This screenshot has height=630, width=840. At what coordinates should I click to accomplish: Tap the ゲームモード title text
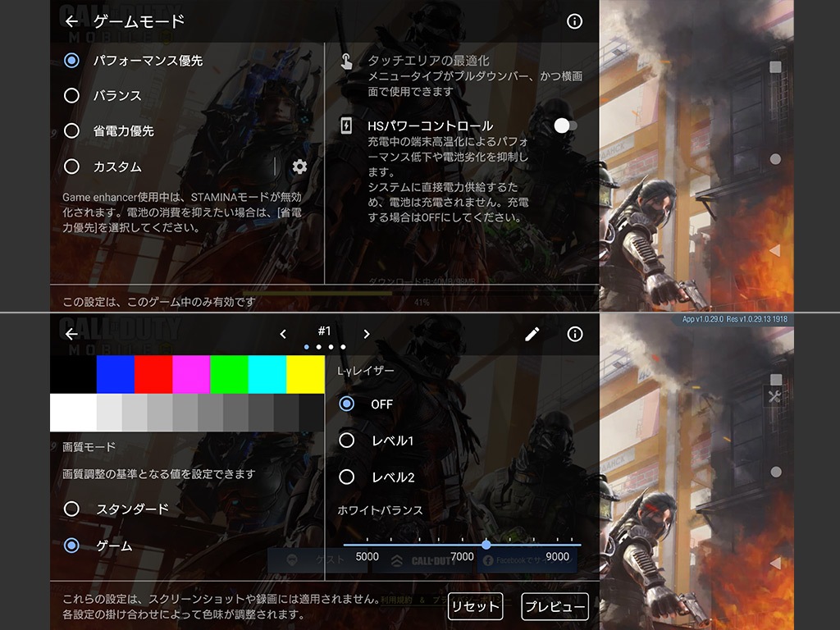pyautogui.click(x=139, y=21)
